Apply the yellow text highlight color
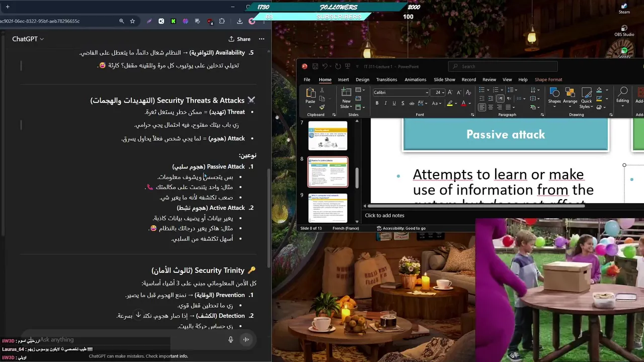The width and height of the screenshot is (644, 362). tap(450, 104)
